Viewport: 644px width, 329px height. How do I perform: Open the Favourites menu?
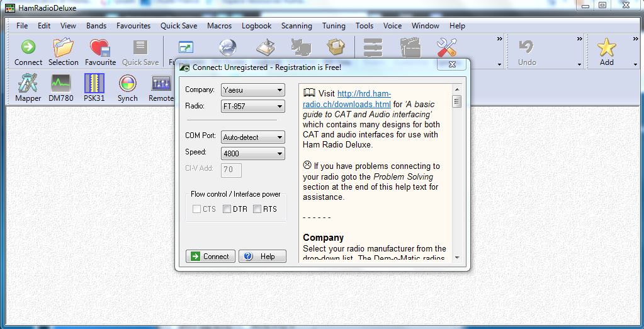(133, 25)
